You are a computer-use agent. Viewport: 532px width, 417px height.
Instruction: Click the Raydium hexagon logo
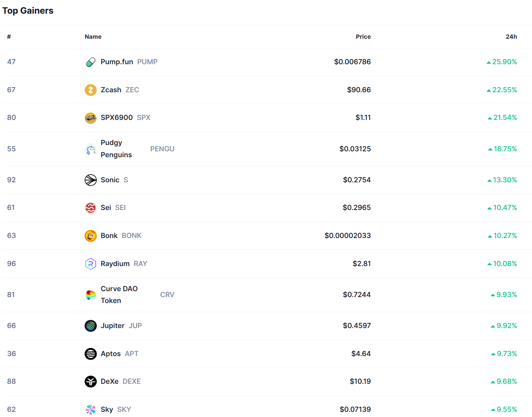91,264
